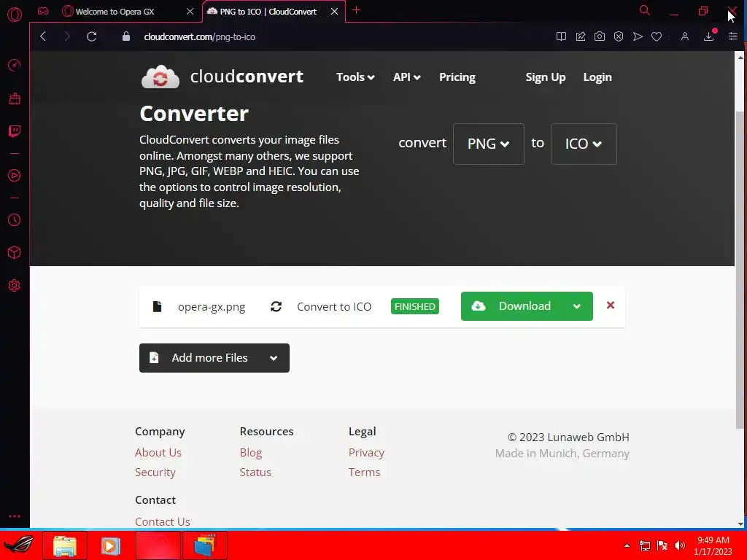The height and width of the screenshot is (560, 747).
Task: Open Extensions cube sidebar icon
Action: tap(15, 252)
